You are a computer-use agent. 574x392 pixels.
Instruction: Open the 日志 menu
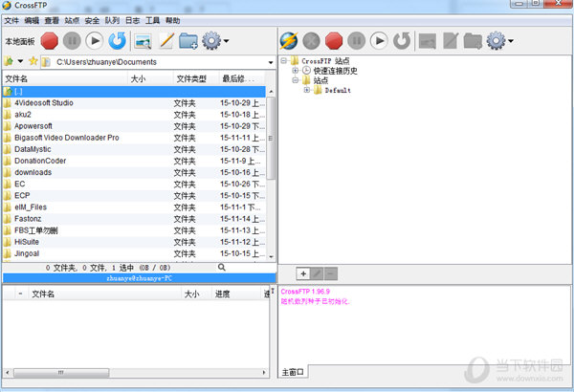click(132, 20)
